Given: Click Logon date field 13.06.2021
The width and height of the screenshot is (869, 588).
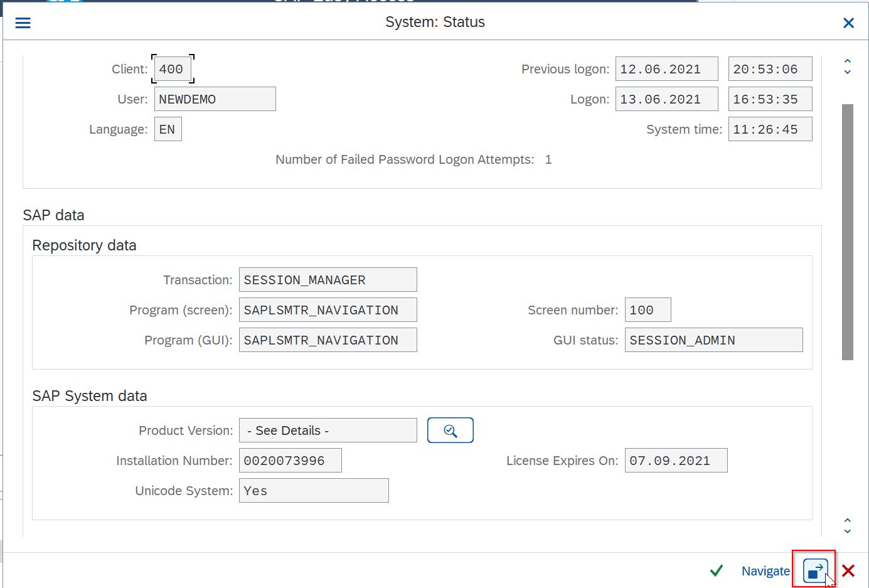Looking at the screenshot, I should [x=666, y=99].
